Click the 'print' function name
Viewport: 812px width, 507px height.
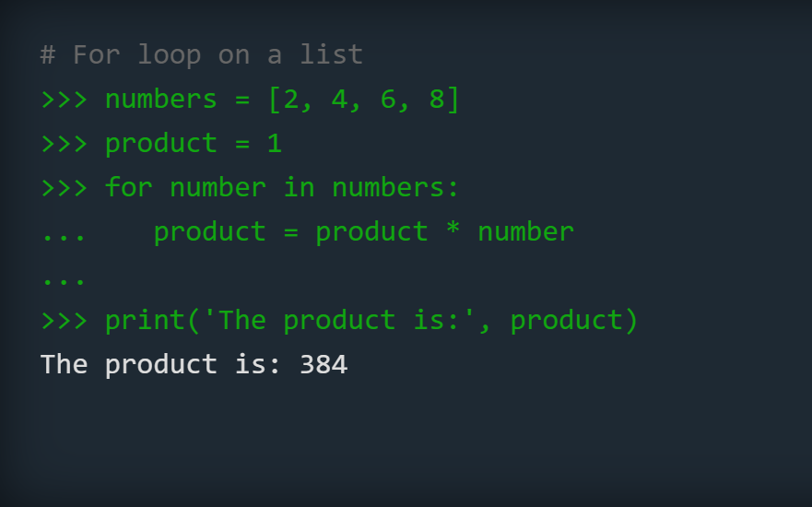[x=145, y=321]
